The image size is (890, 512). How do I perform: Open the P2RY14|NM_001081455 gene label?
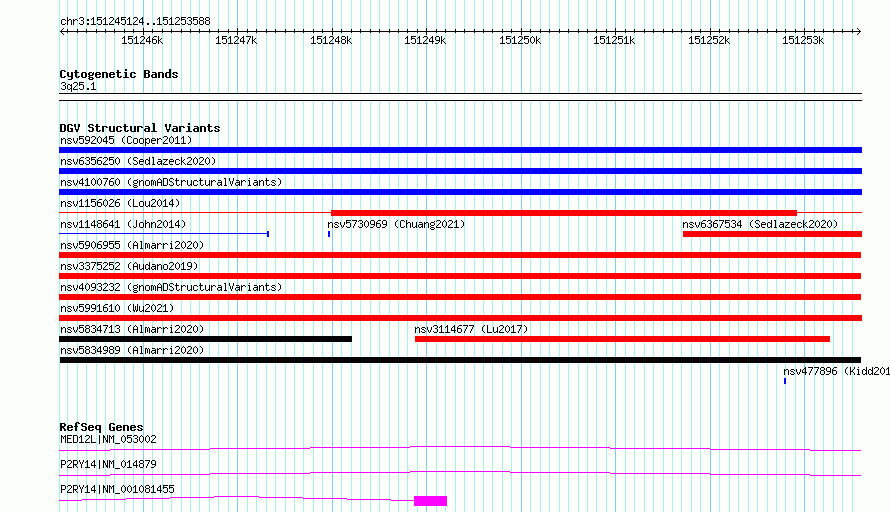coord(117,489)
